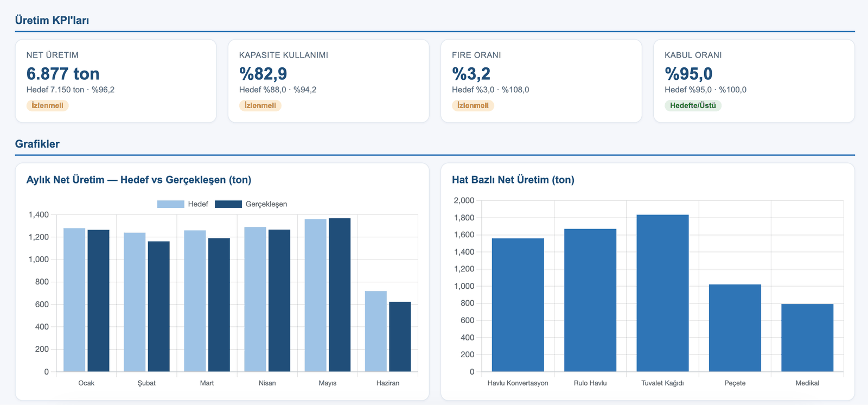The height and width of the screenshot is (405, 868).
Task: Click the Şubat axis label
Action: 146,383
